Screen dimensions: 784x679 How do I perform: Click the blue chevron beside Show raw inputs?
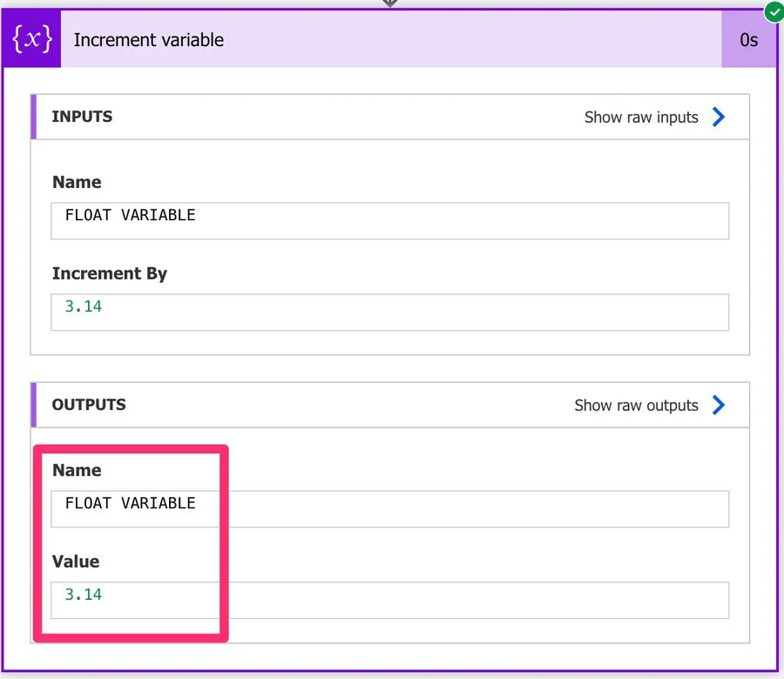(719, 117)
